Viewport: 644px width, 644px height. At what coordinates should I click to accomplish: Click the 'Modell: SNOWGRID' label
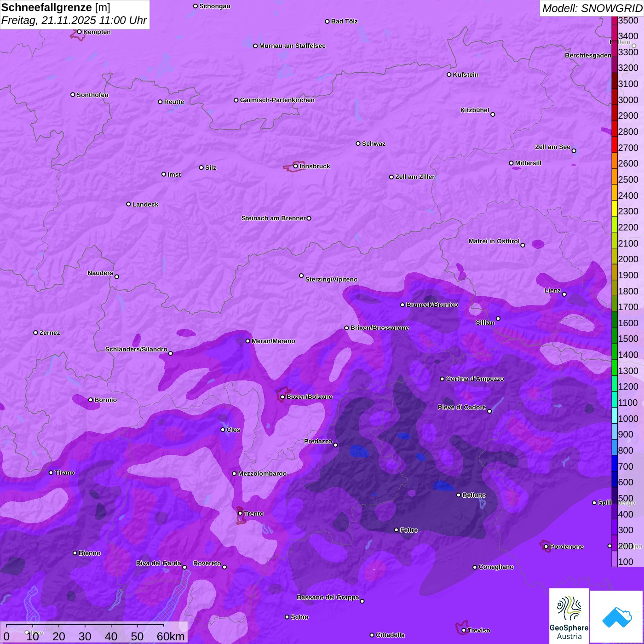[x=592, y=8]
